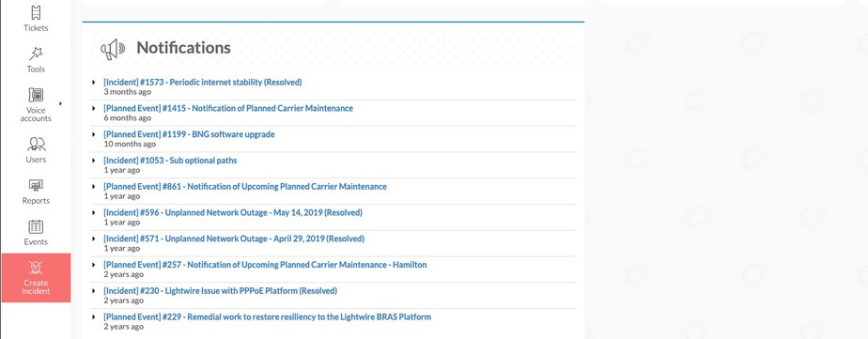Click the red Create Incident icon

[36, 268]
